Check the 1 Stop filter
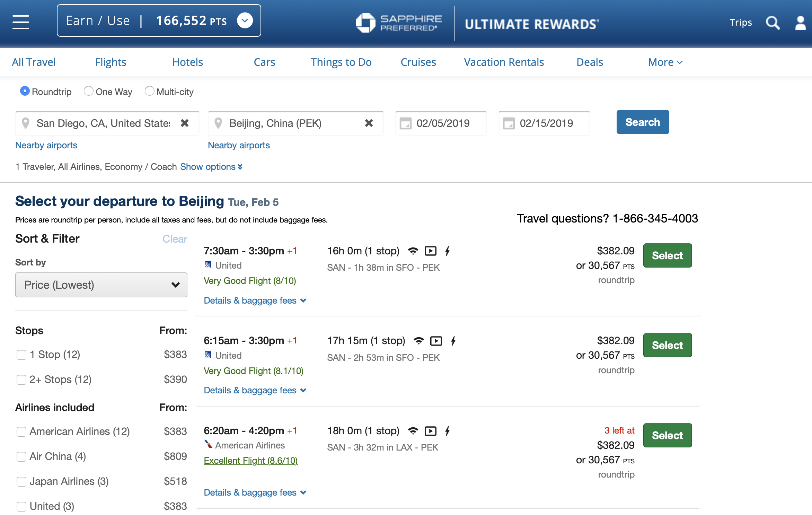 [x=21, y=355]
